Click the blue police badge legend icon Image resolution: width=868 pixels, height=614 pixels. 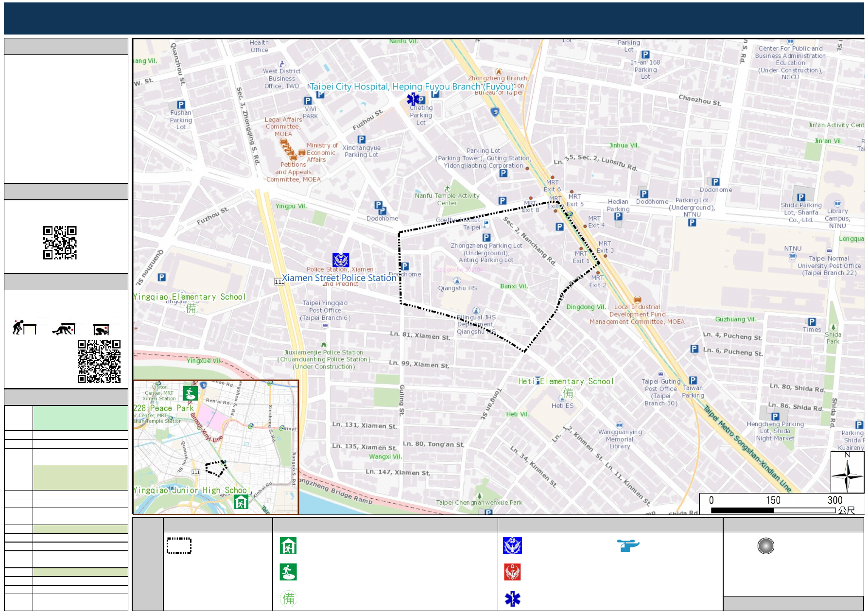coord(512,546)
